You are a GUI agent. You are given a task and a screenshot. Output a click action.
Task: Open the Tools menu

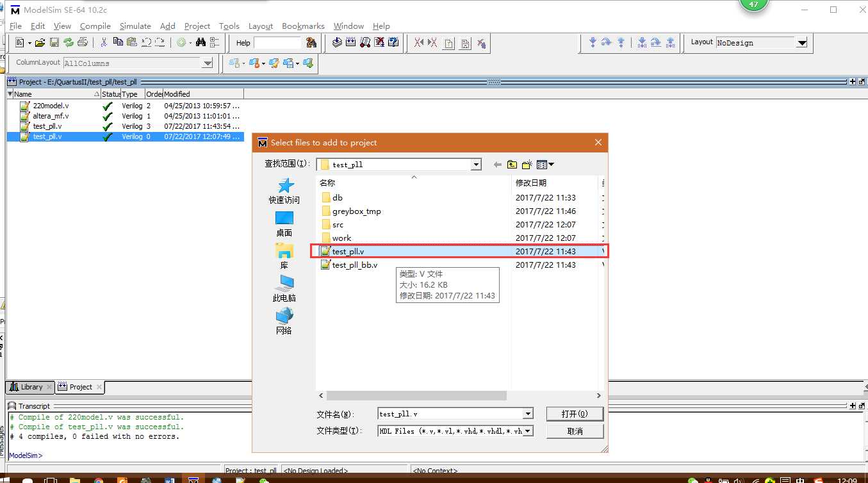(x=229, y=26)
